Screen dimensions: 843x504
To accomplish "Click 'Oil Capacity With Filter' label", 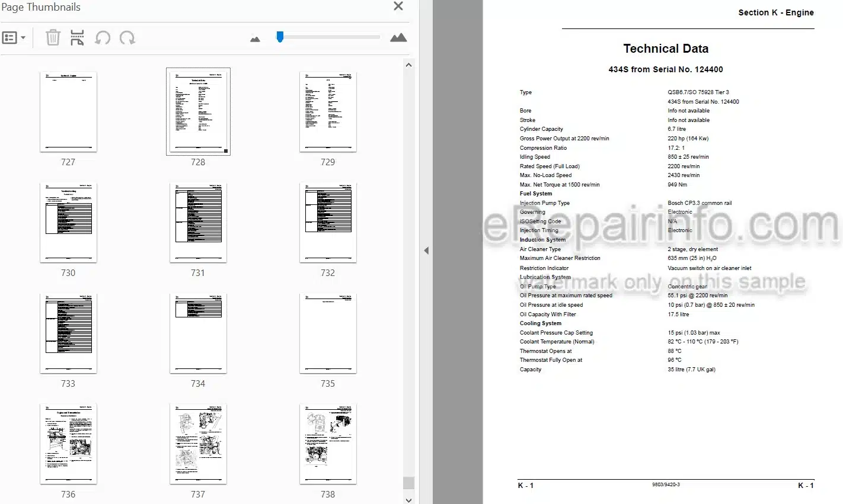I will click(548, 314).
